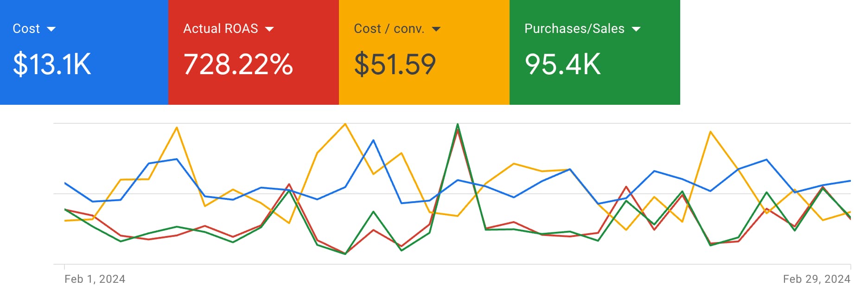Select the 95.4K Purchases/Sales value

pyautogui.click(x=563, y=64)
